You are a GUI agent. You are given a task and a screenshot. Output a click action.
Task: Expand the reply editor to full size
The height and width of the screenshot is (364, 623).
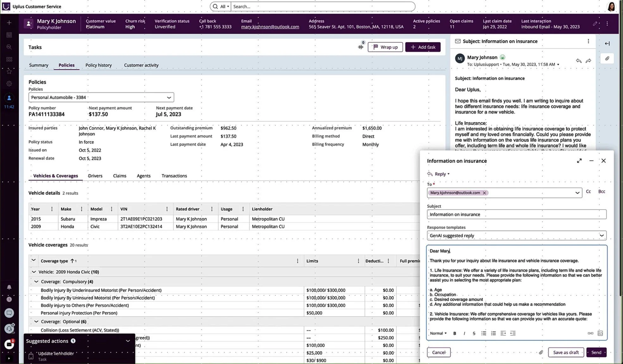click(x=579, y=161)
